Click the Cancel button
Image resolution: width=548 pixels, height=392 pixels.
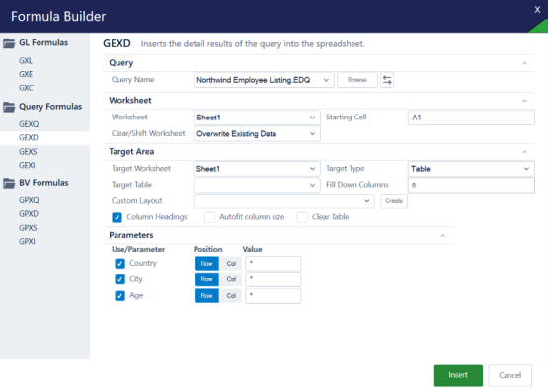pos(509,375)
